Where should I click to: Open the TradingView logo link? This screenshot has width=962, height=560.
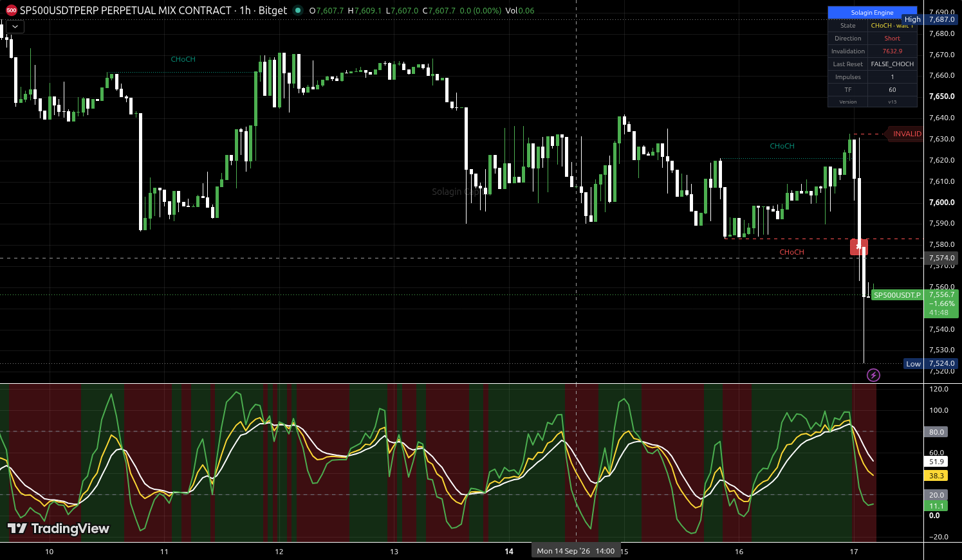pos(58,528)
